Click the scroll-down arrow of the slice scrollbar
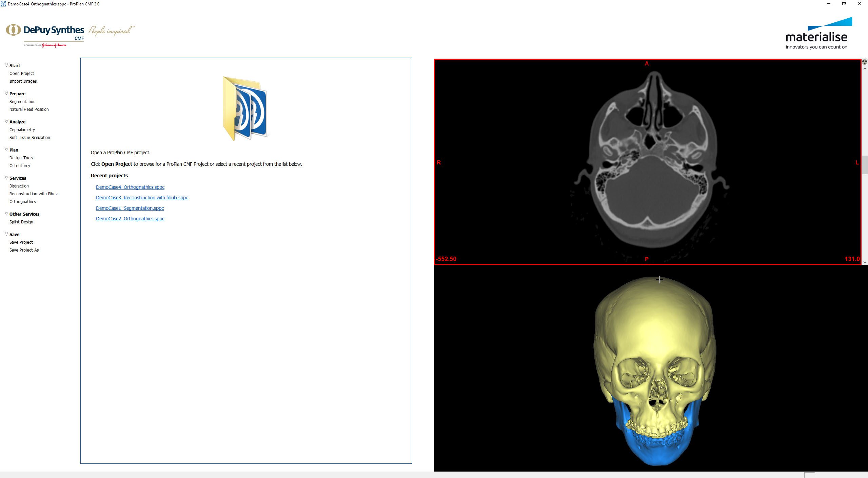The image size is (868, 478). click(864, 262)
